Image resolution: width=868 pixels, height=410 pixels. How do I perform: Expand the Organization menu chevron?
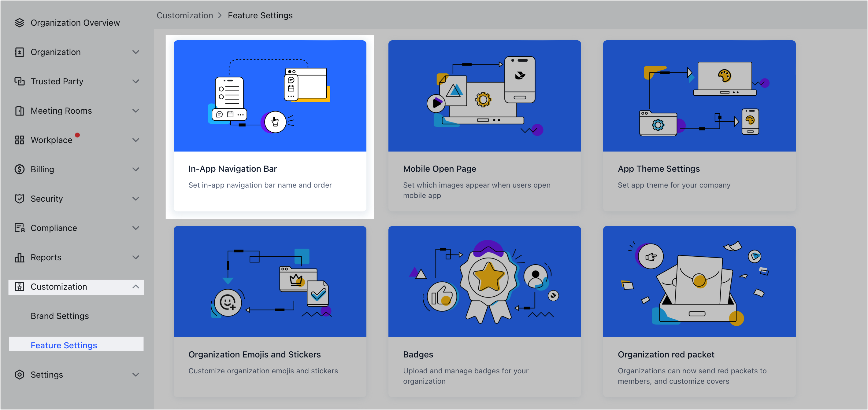pyautogui.click(x=136, y=52)
